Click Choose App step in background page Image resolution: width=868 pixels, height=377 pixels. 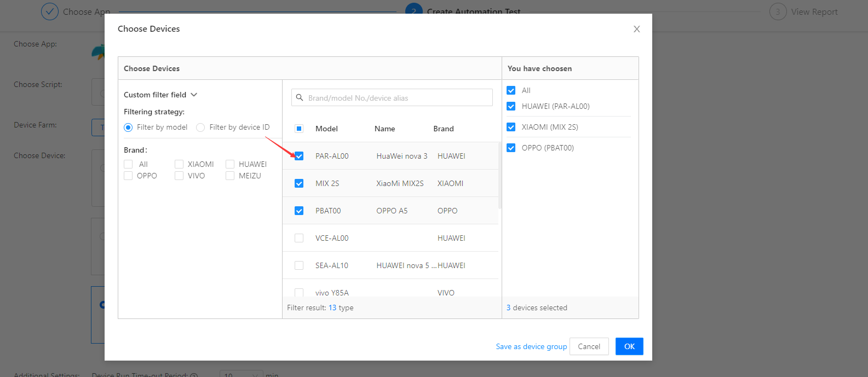76,11
